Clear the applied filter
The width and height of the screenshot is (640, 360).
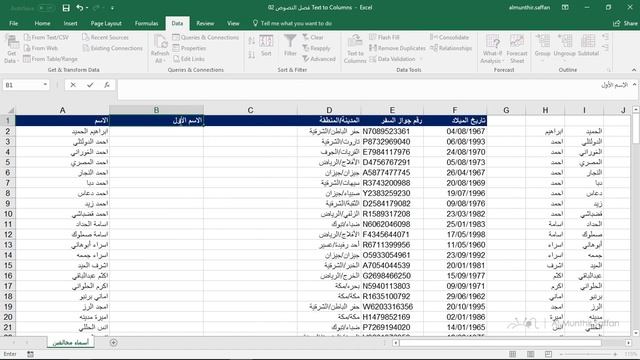(x=313, y=37)
